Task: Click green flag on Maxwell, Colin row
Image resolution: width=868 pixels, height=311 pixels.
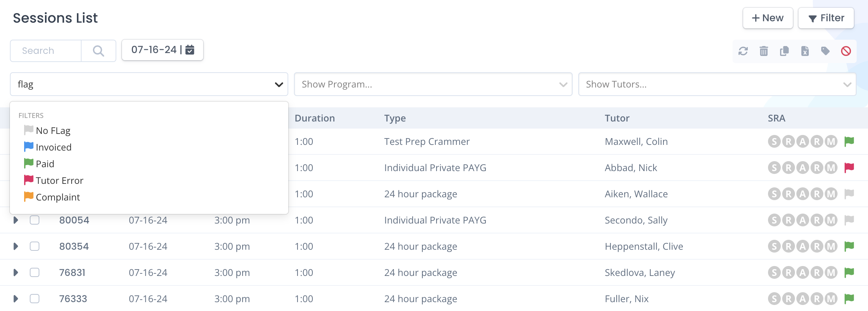Action: [x=849, y=141]
